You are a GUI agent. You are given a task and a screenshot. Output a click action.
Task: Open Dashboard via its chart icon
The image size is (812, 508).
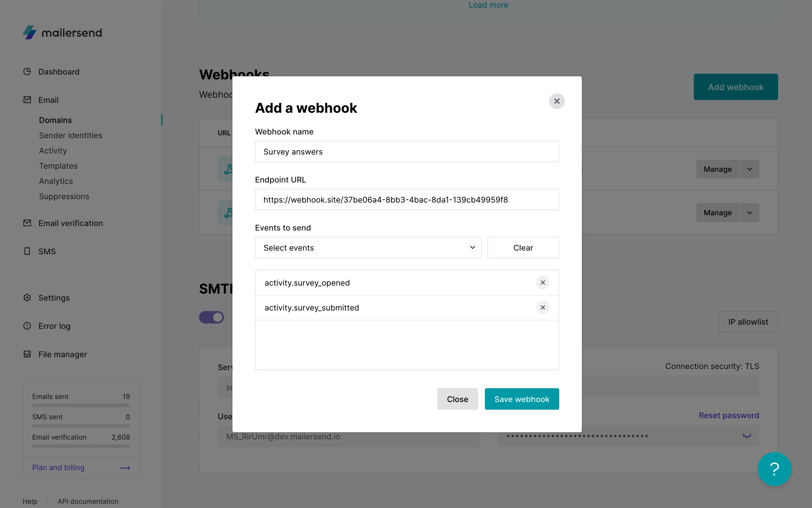click(27, 71)
